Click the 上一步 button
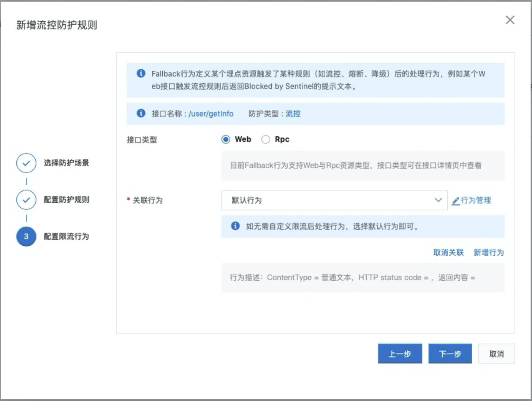 point(400,354)
